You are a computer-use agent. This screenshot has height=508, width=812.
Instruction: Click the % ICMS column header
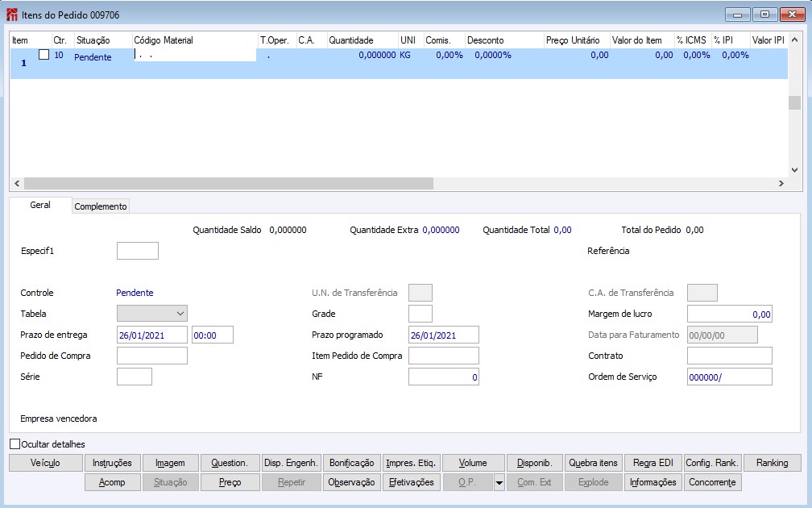693,40
